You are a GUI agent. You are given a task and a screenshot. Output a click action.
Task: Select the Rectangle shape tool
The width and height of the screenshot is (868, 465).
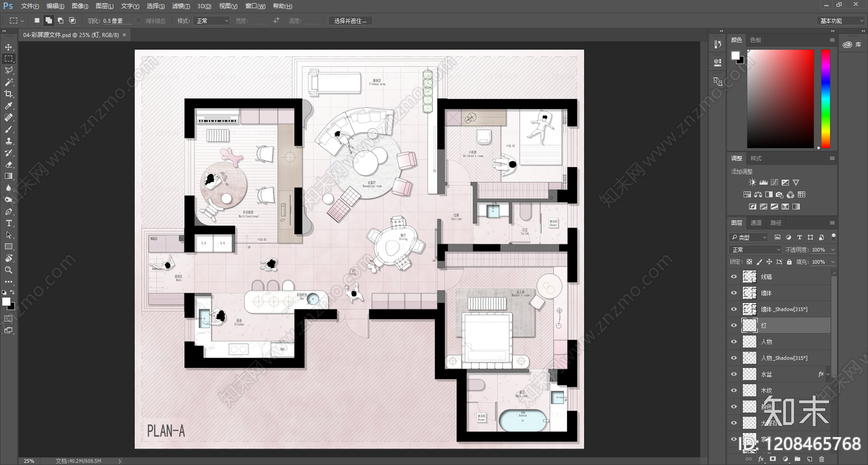pos(9,247)
